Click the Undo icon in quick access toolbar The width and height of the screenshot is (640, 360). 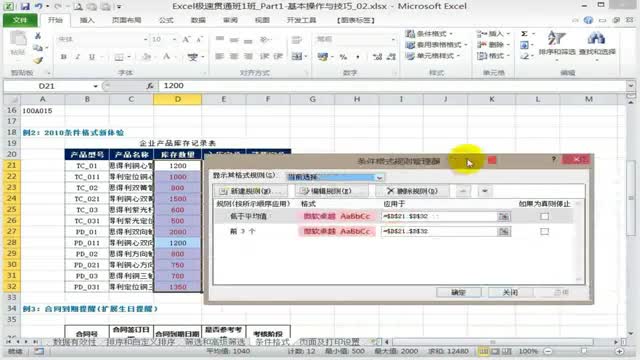click(39, 6)
